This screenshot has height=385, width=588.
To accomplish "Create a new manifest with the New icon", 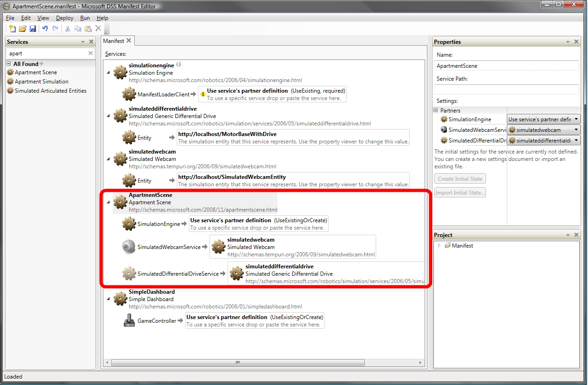I will click(12, 29).
